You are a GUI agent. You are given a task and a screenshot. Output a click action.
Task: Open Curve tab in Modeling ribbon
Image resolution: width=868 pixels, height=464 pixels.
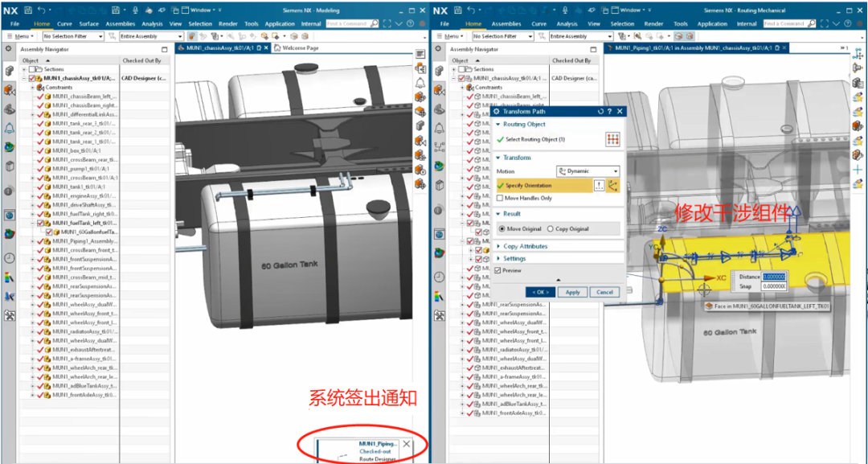[x=65, y=24]
